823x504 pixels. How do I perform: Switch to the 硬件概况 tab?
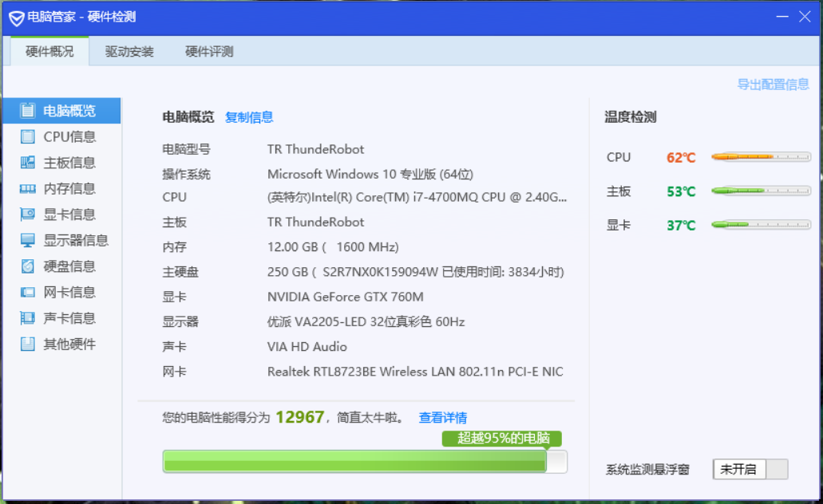[x=49, y=51]
